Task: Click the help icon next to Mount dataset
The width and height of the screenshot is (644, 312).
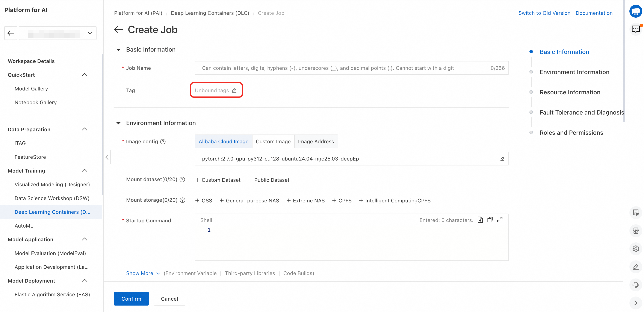Action: (183, 180)
